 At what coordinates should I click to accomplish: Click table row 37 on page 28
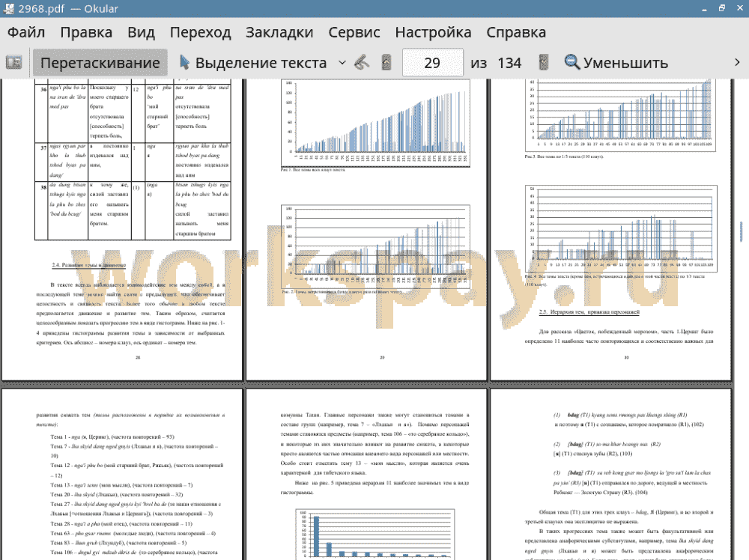pos(133,162)
